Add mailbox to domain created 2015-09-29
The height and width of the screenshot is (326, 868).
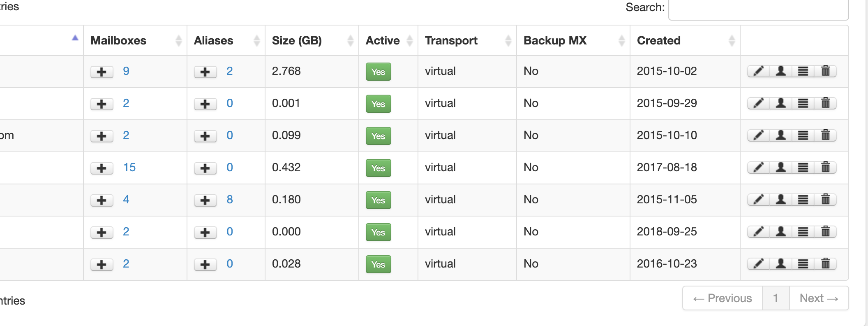point(102,104)
